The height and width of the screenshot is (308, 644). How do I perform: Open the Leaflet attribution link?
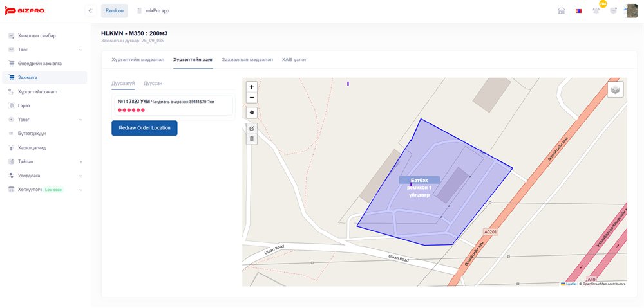(x=569, y=284)
